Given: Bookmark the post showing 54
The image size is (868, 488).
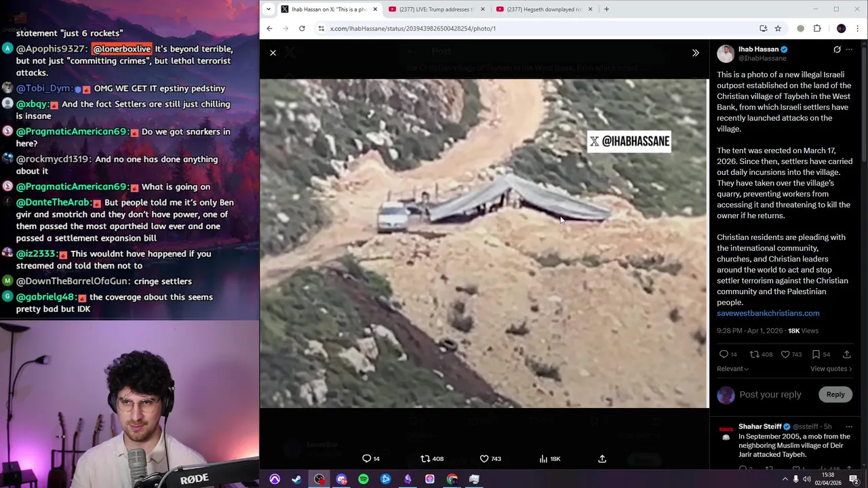Looking at the screenshot, I should point(816,354).
